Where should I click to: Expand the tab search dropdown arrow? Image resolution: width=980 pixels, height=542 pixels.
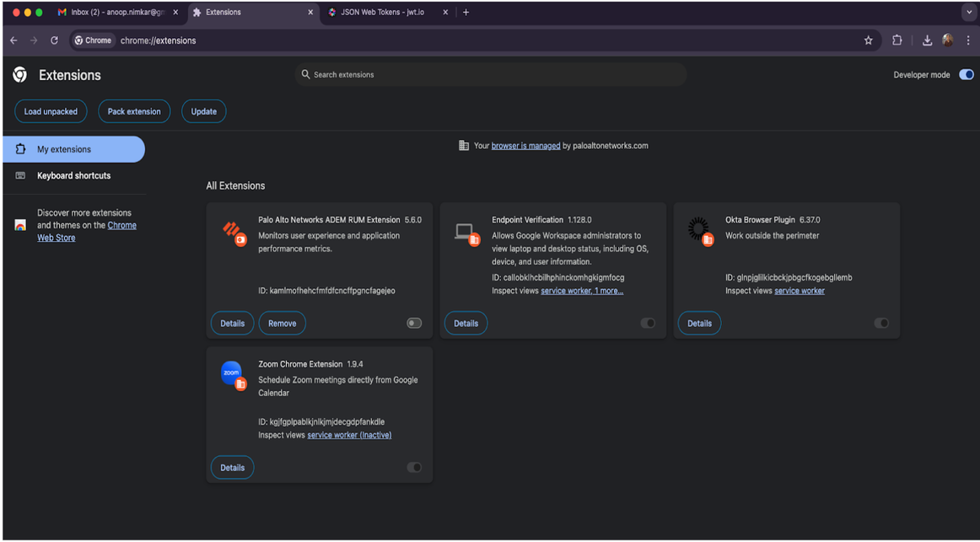click(968, 13)
